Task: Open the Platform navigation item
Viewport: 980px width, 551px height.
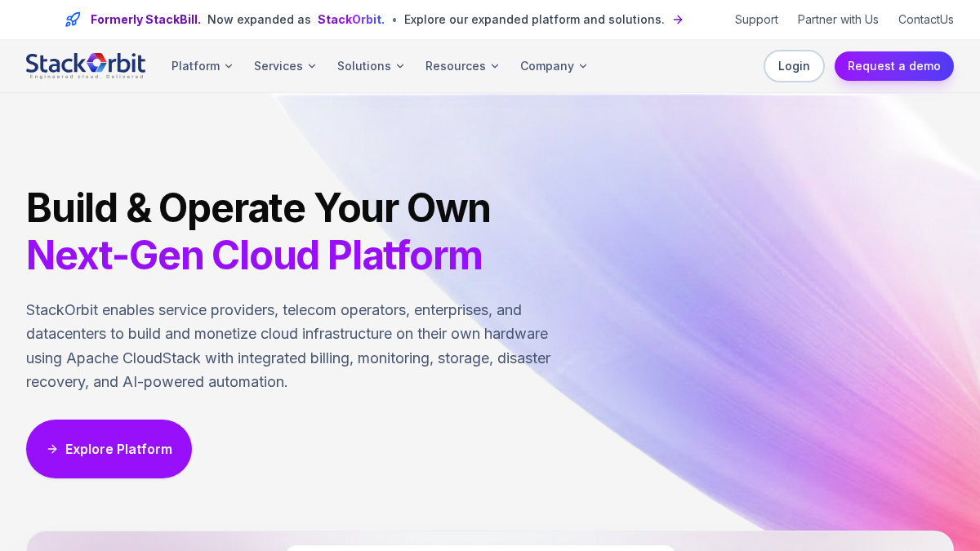Action: tap(203, 66)
